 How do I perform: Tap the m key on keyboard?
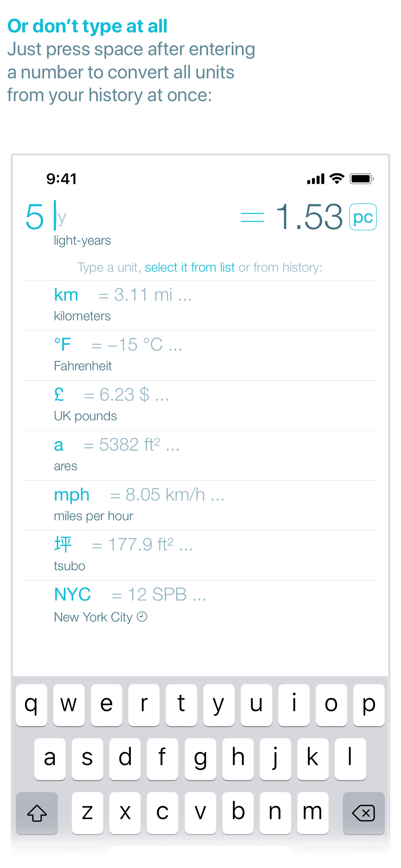point(313,813)
